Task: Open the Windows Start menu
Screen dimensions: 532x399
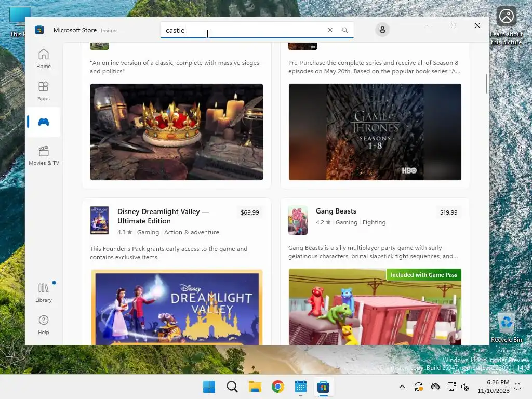Action: 209,387
